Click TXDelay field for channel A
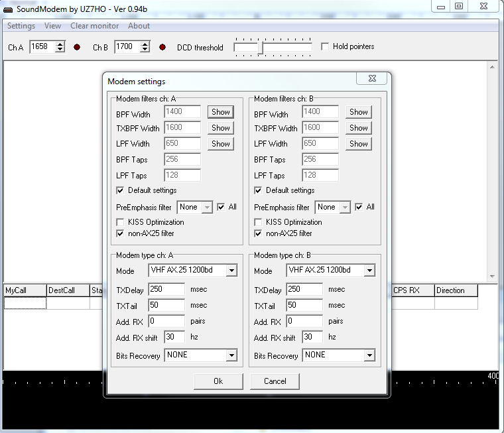Image resolution: width=504 pixels, height=433 pixels. pos(166,289)
